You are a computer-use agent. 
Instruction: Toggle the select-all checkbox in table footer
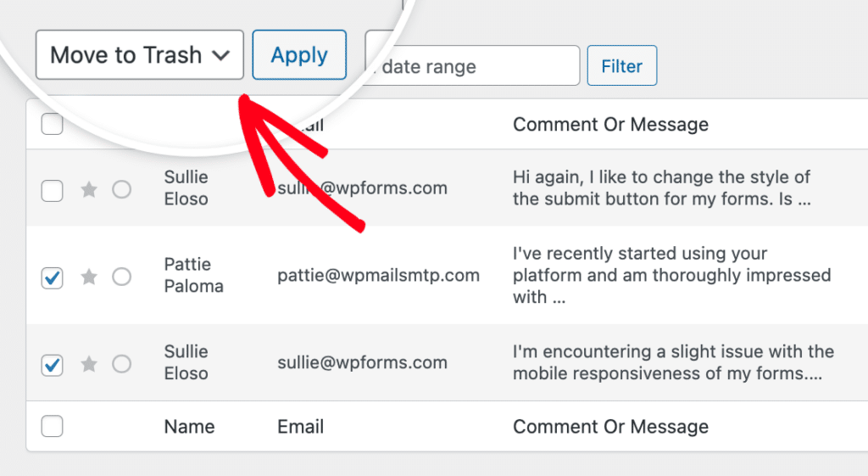(53, 427)
